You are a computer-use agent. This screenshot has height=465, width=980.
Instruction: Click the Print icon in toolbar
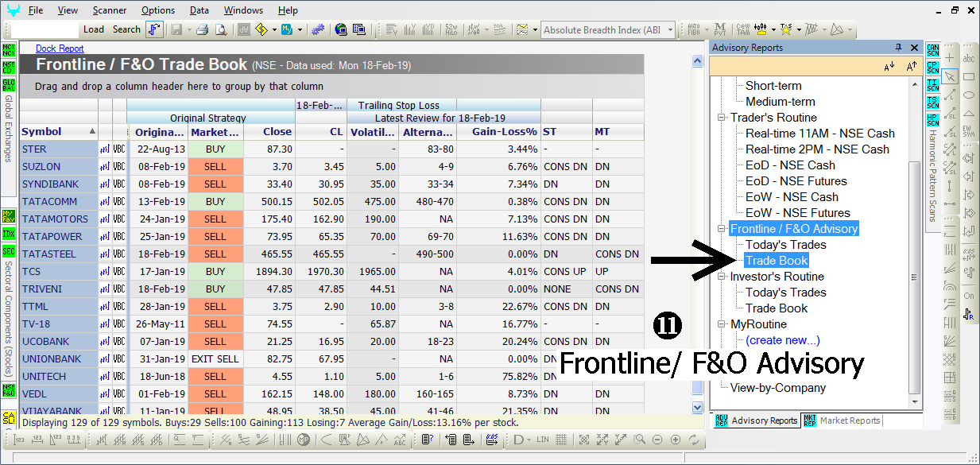click(x=202, y=29)
